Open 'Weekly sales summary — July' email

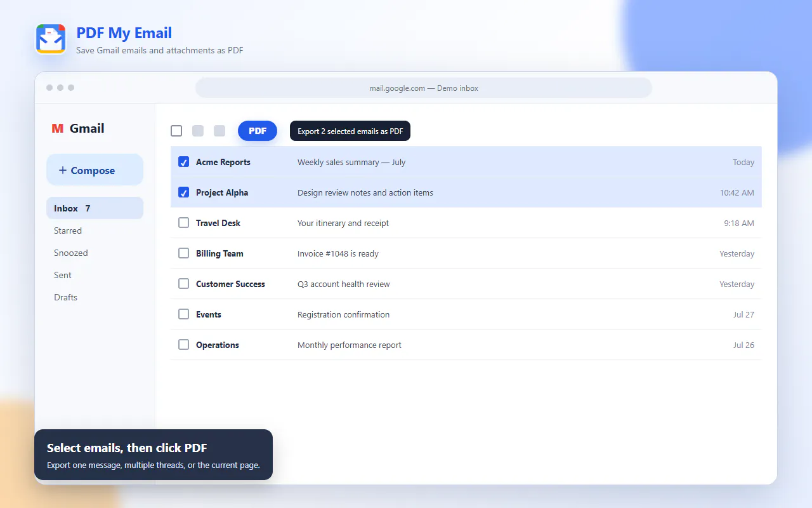[x=351, y=162]
